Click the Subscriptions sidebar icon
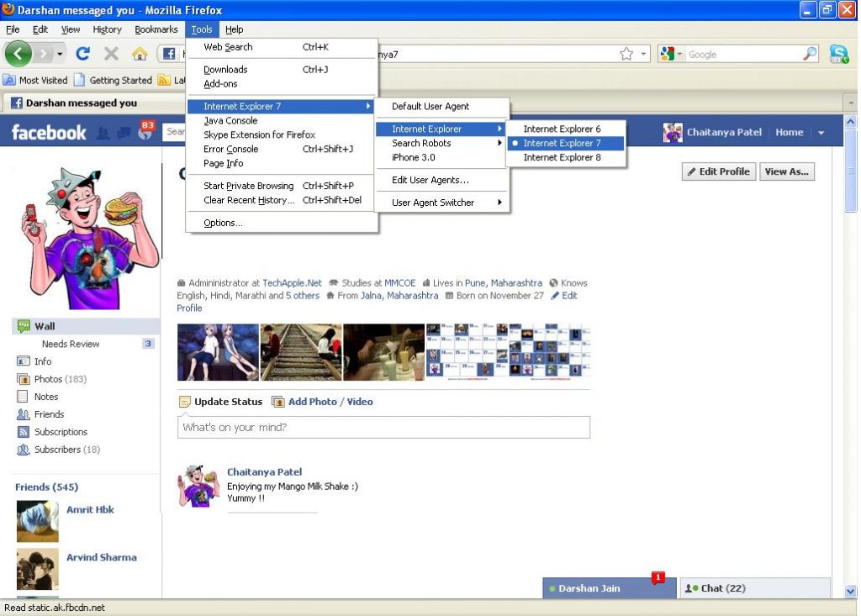Screen dimensions: 861x616 coord(23,431)
